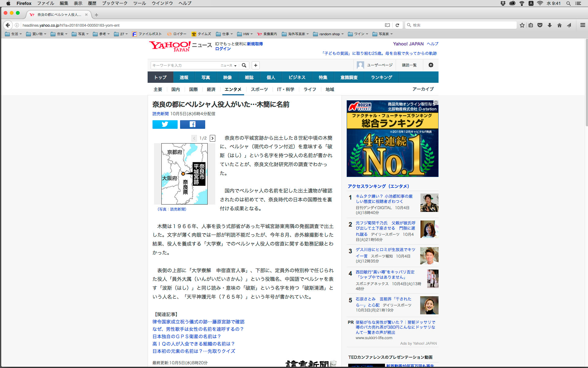Click the Yahoo settings gear icon
This screenshot has height=368, width=588.
(431, 65)
